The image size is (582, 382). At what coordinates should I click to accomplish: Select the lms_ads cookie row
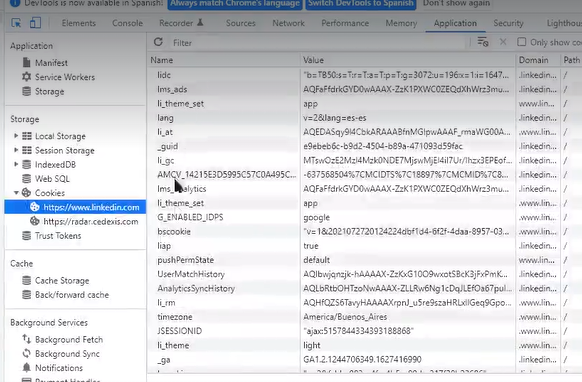[364, 89]
